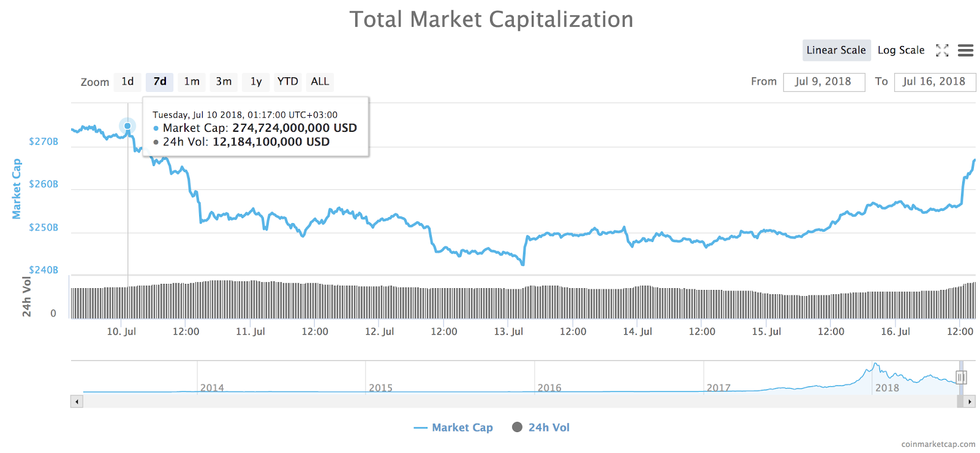This screenshot has height=453, width=980.
Task: Expand the chart to fullscreen
Action: pos(941,50)
